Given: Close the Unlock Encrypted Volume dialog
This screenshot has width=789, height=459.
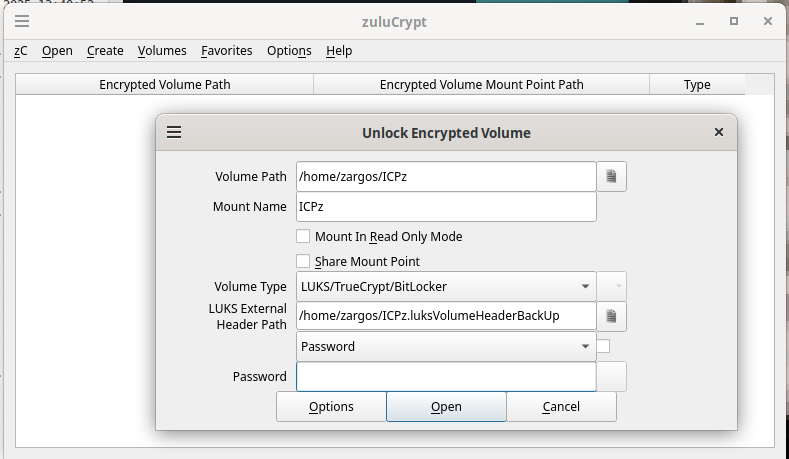Looking at the screenshot, I should (718, 132).
